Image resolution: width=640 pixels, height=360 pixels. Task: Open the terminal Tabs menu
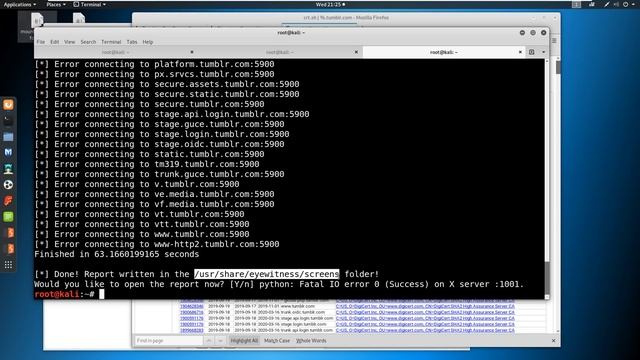click(132, 42)
